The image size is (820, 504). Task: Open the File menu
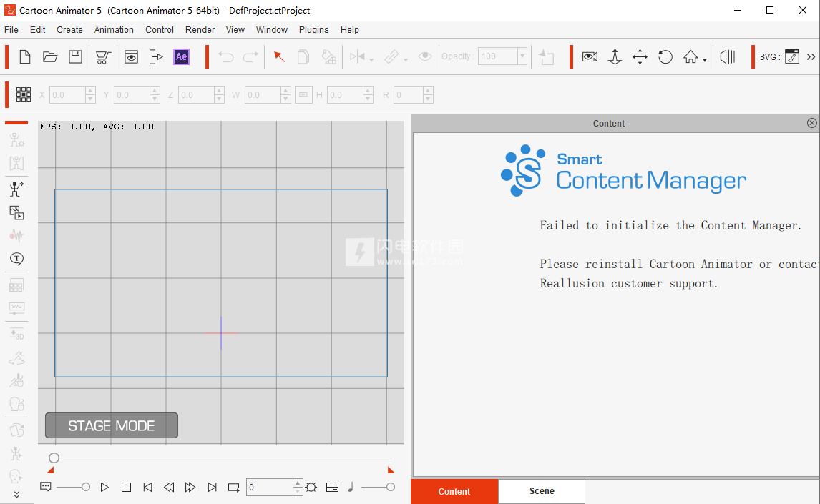(11, 30)
